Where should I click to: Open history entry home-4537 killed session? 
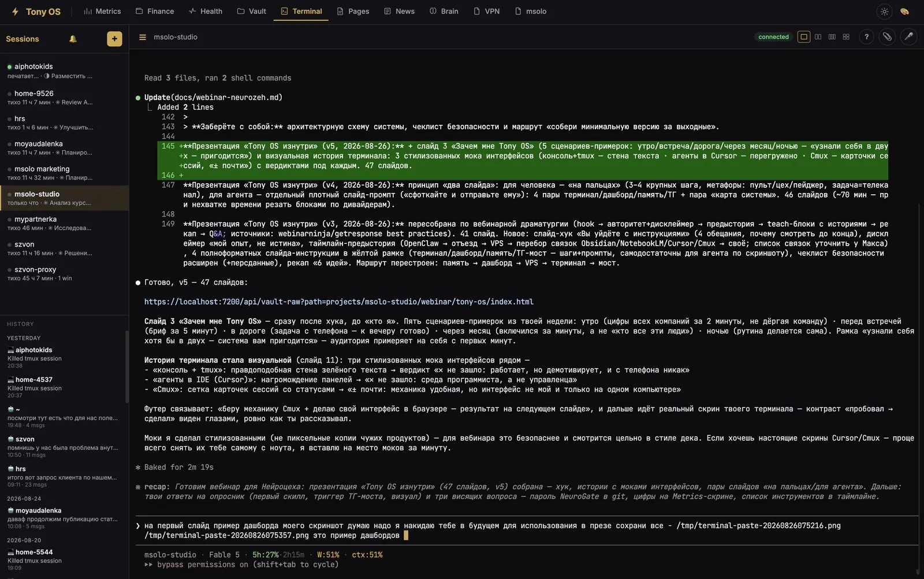pyautogui.click(x=62, y=387)
